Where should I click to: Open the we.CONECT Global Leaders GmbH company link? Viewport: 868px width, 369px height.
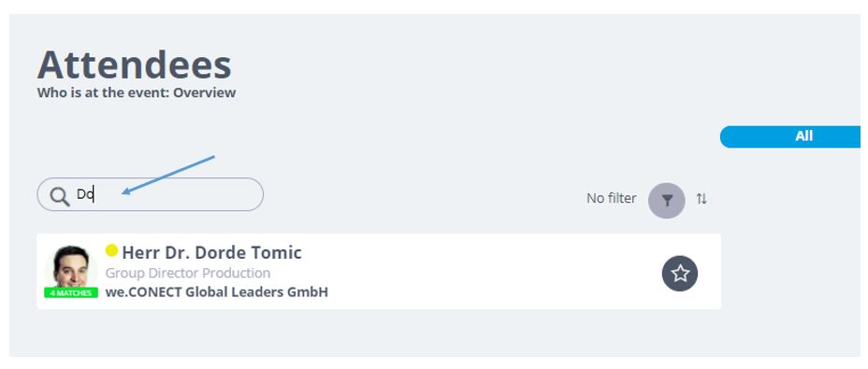click(216, 291)
